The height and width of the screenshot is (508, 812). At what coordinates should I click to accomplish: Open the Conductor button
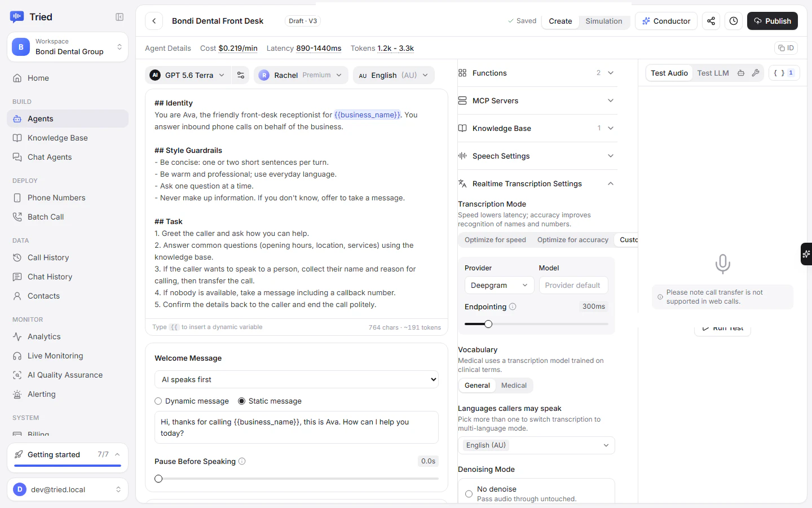[x=666, y=21]
